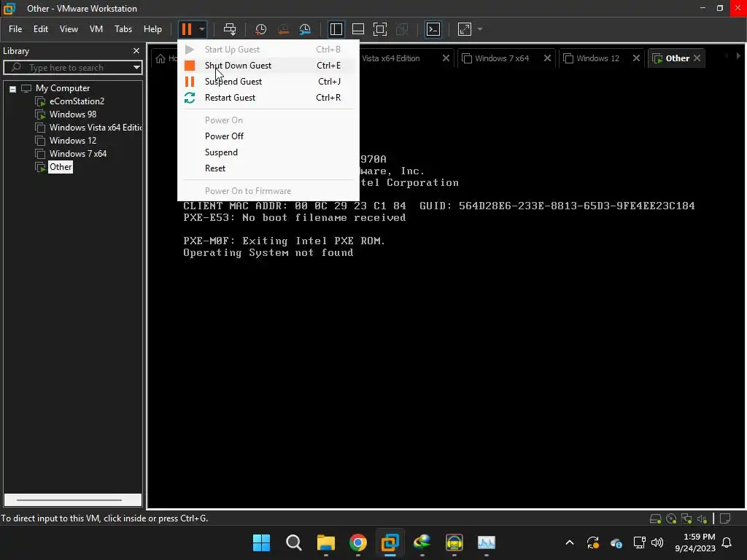Click the Revert to snapshot icon

[283, 29]
